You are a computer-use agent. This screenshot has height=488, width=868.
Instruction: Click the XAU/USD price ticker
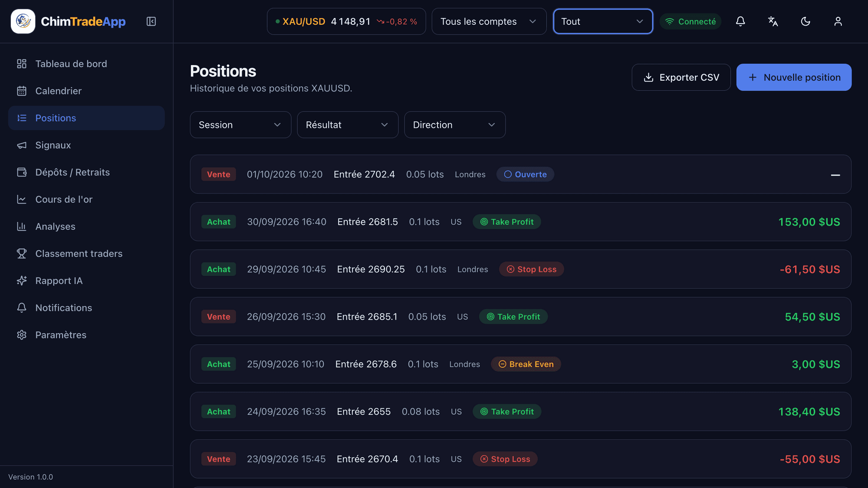click(x=346, y=21)
